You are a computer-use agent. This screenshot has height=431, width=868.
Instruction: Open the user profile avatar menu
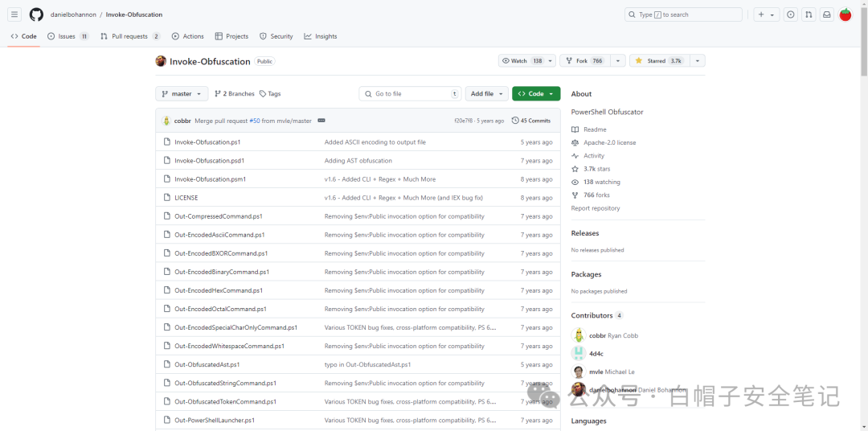pyautogui.click(x=845, y=15)
